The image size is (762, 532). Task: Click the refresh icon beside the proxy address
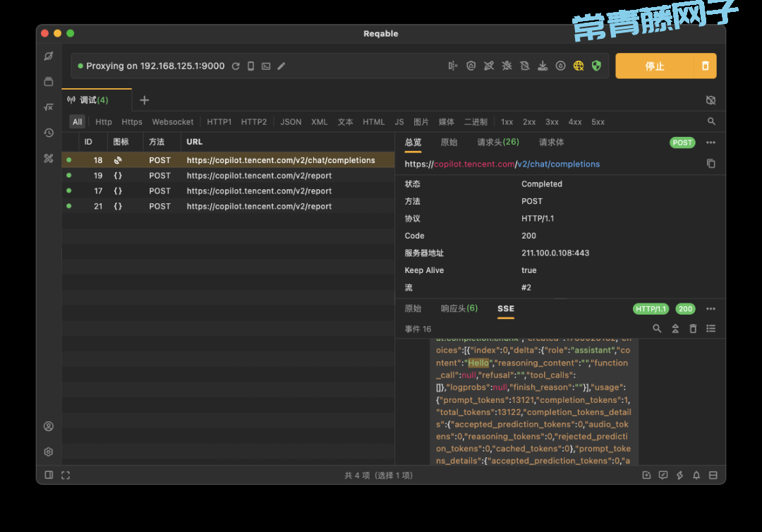tap(236, 66)
